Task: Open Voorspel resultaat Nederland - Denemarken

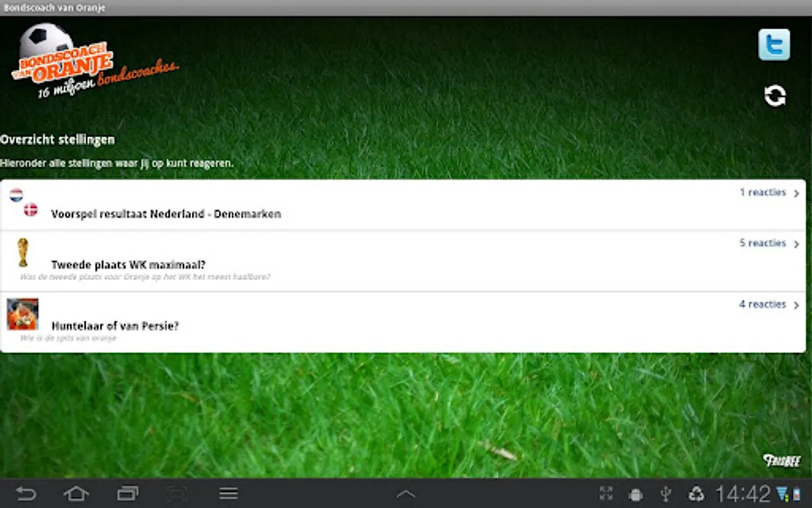Action: 403,205
